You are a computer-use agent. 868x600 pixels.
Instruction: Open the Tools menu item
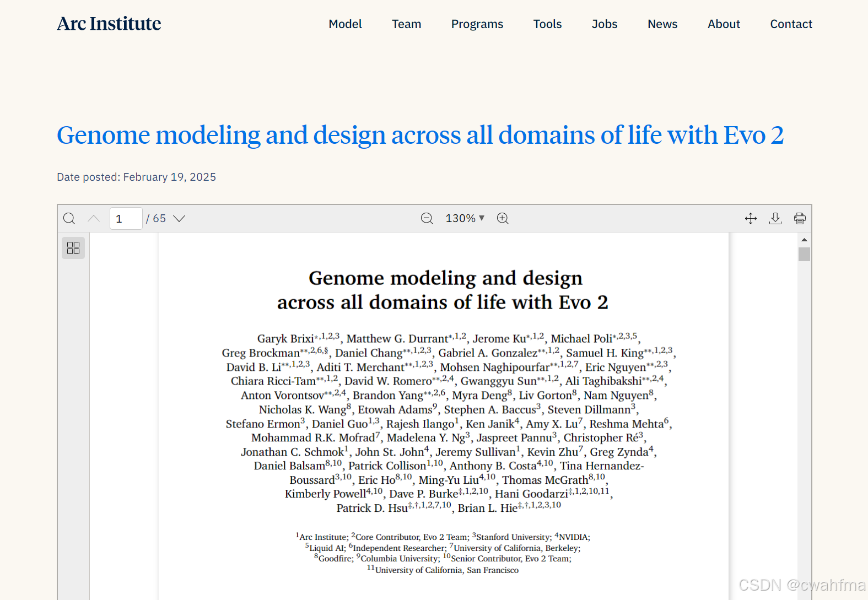(547, 24)
